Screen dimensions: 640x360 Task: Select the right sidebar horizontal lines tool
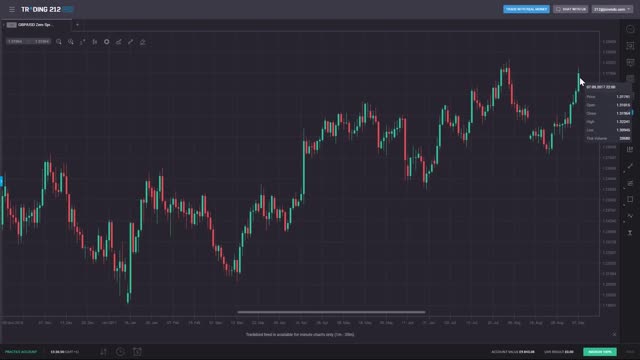point(630,183)
